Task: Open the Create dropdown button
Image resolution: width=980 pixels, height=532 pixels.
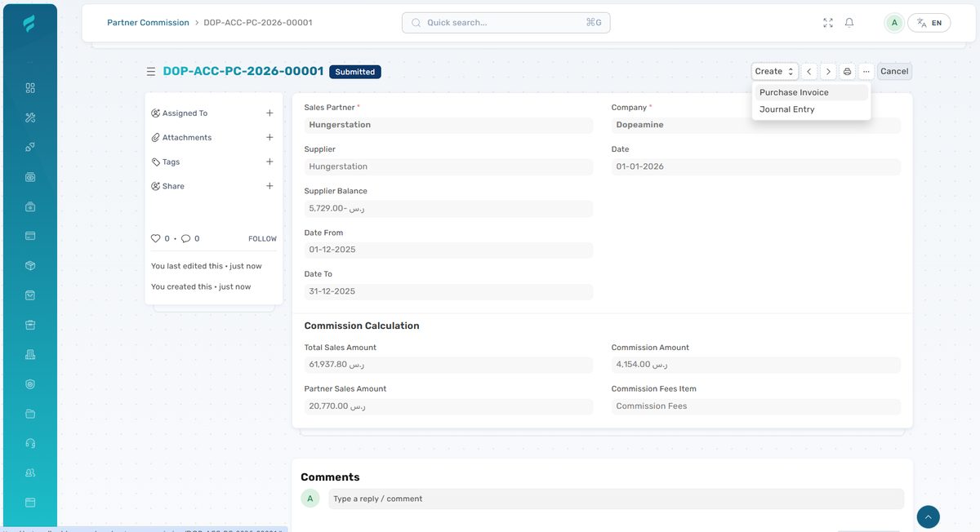Action: tap(774, 72)
